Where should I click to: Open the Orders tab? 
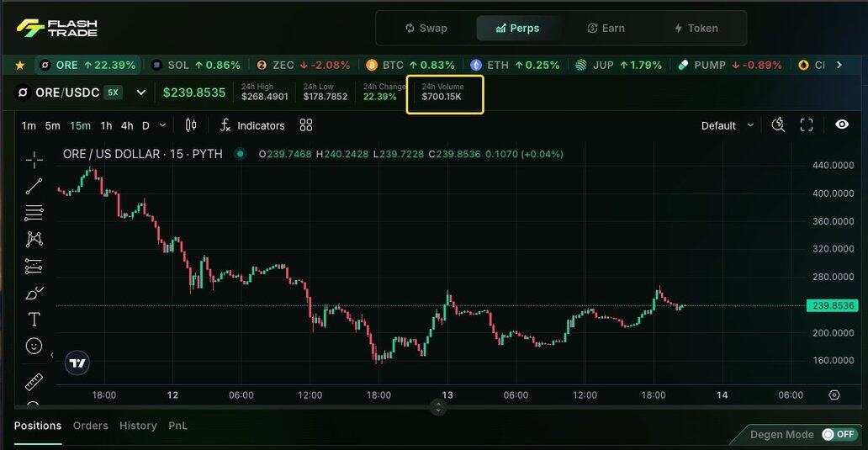pos(91,426)
